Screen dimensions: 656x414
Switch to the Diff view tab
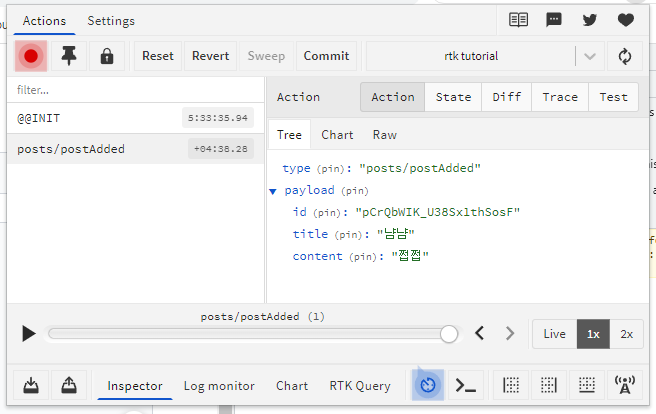[x=507, y=97]
